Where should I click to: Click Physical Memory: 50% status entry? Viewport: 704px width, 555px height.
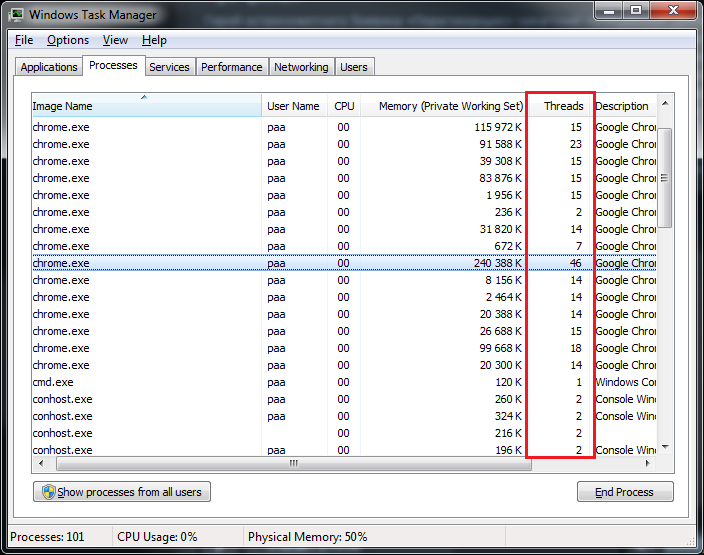point(308,537)
